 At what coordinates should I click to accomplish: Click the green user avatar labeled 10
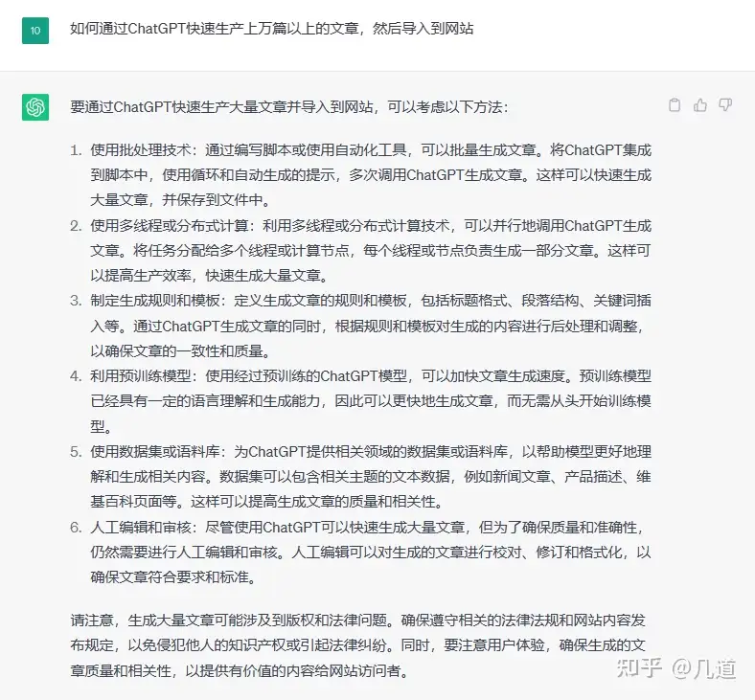click(35, 31)
